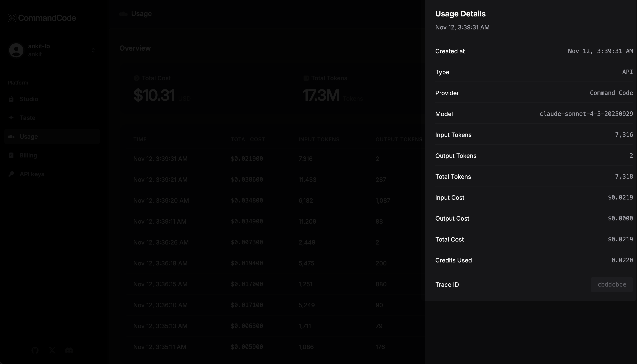Open the X social icon
The image size is (637, 364).
[52, 350]
